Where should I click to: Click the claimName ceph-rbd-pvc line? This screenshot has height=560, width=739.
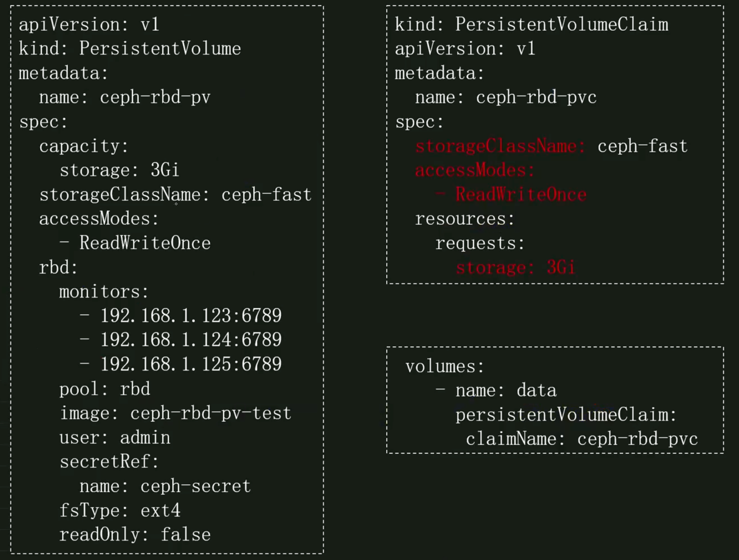click(x=581, y=439)
